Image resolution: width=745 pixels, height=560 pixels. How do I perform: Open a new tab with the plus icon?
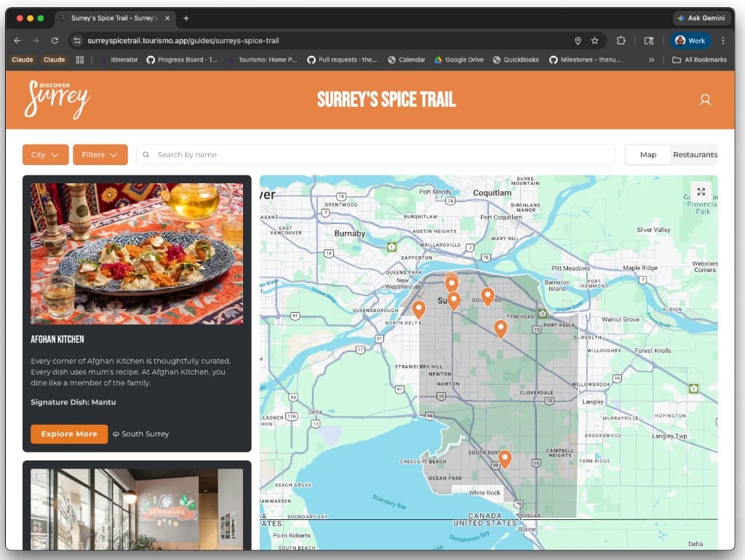tap(186, 18)
